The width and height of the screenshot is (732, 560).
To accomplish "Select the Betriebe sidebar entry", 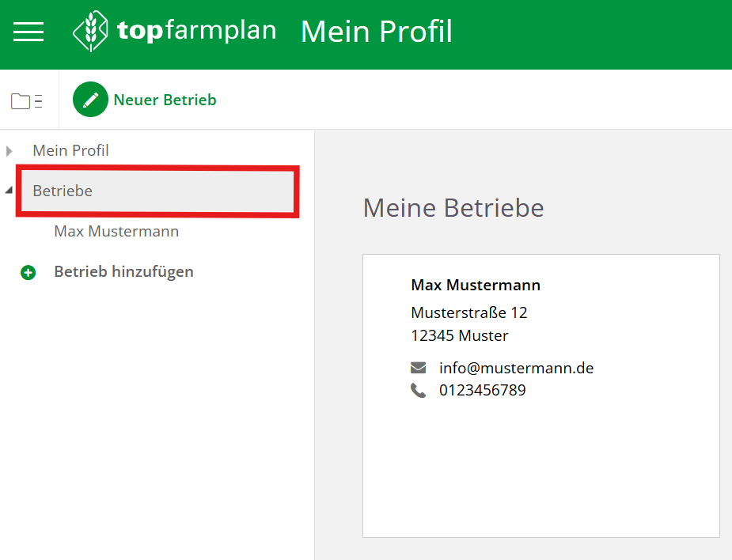I will click(63, 191).
